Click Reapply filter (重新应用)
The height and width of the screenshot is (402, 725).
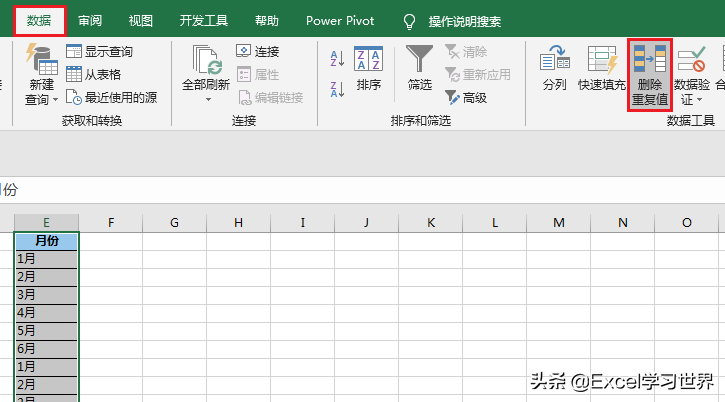478,74
